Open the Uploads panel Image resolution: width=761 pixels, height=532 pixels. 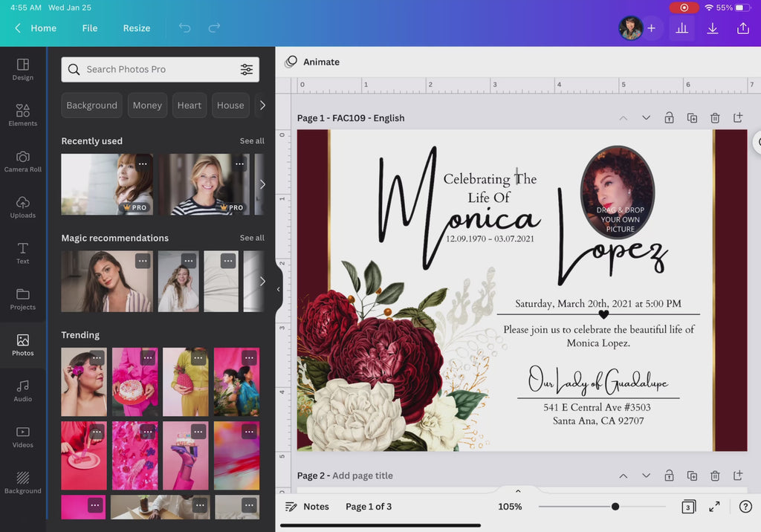(23, 207)
